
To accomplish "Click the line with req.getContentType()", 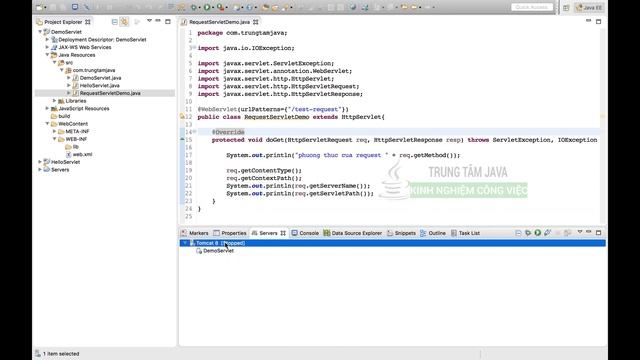I will point(264,171).
